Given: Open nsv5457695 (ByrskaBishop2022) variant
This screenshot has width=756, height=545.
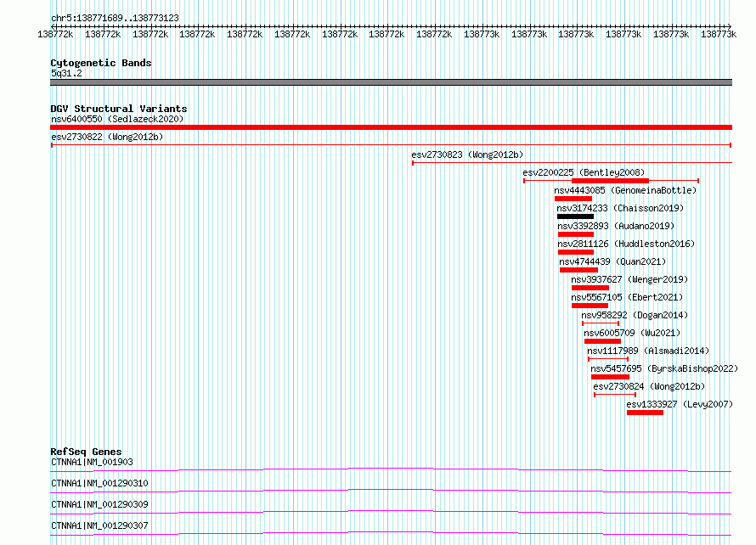Looking at the screenshot, I should pyautogui.click(x=664, y=368).
